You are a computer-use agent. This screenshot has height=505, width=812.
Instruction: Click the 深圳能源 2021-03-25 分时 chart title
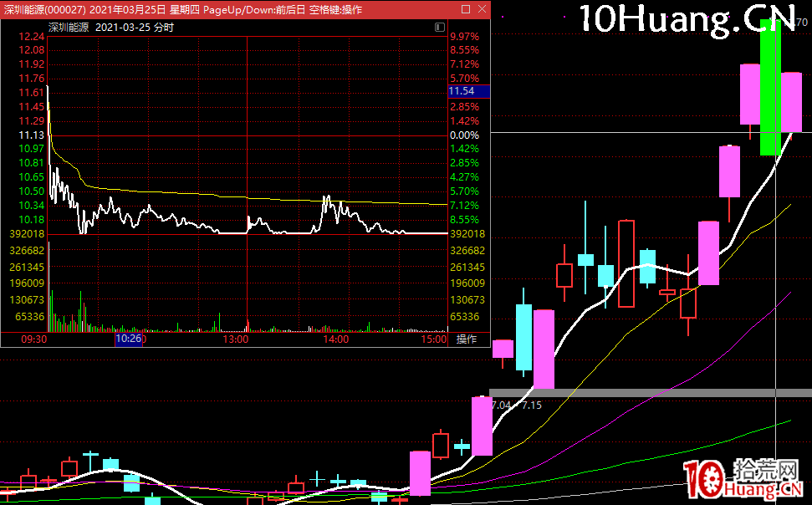[111, 28]
